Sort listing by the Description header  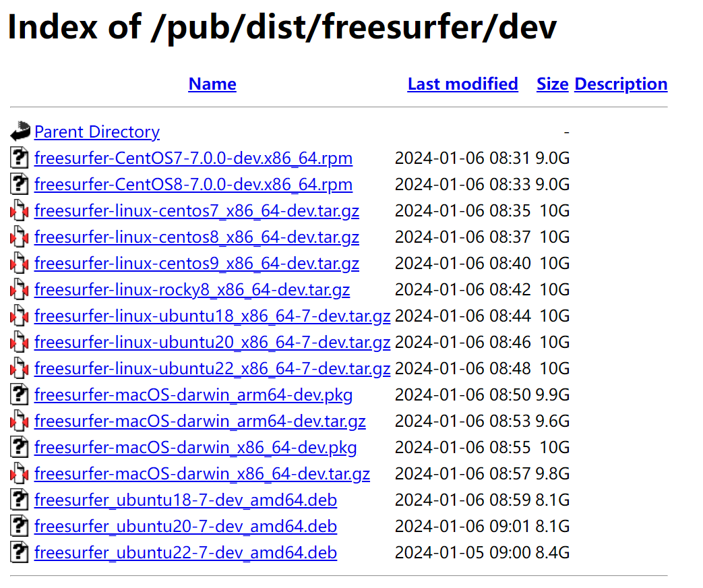(621, 84)
